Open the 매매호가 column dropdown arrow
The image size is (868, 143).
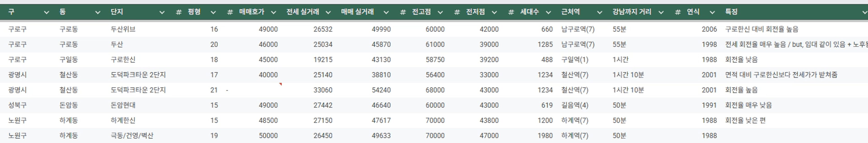[x=274, y=12]
